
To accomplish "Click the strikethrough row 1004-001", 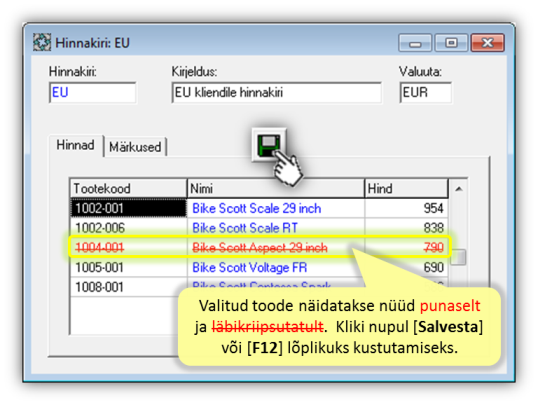I will [x=259, y=247].
